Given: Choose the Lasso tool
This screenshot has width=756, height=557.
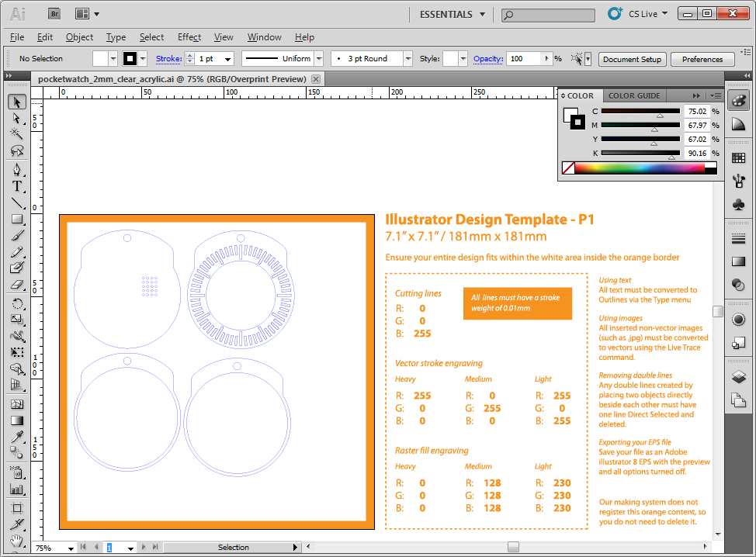Looking at the screenshot, I should click(17, 150).
